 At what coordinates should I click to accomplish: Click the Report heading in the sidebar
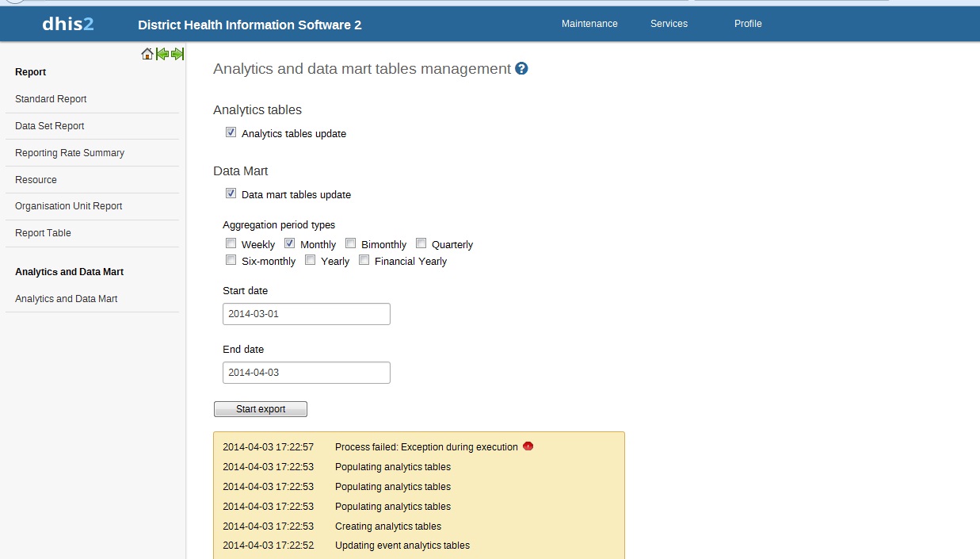[x=31, y=72]
